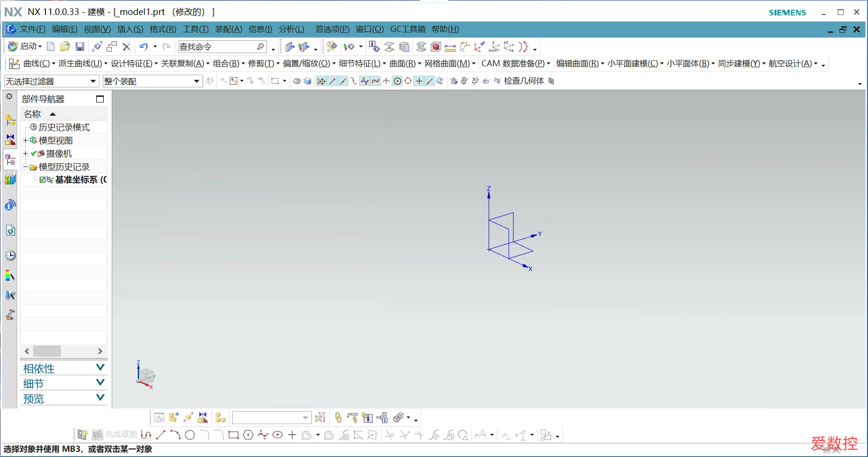Open the Roles sidebar icon
Screen dimensions: 868x457
[10, 315]
